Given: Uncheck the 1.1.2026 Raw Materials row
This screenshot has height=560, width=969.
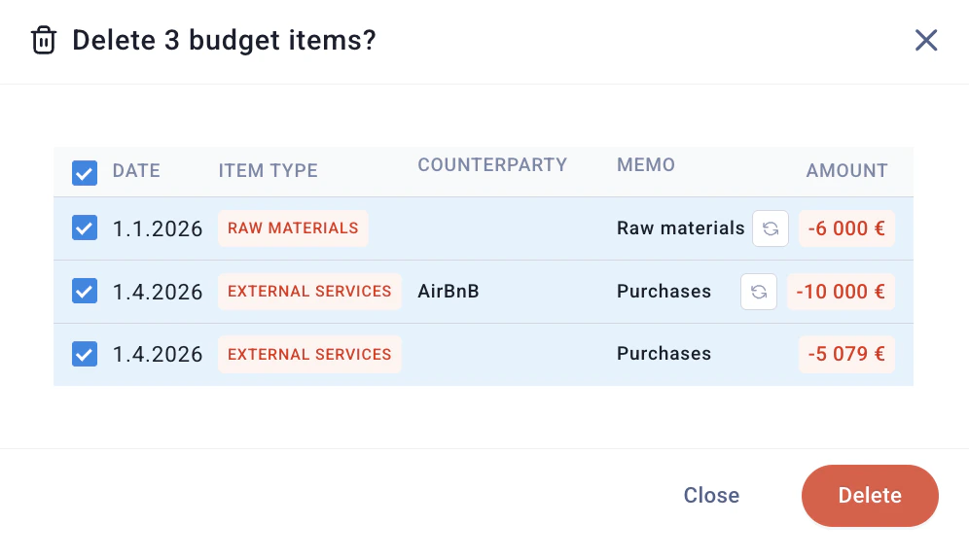Looking at the screenshot, I should tap(85, 228).
